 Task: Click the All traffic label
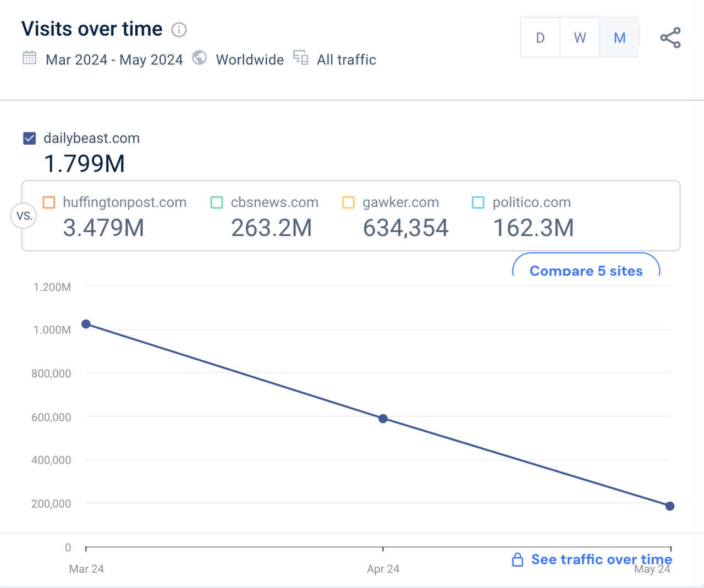346,59
